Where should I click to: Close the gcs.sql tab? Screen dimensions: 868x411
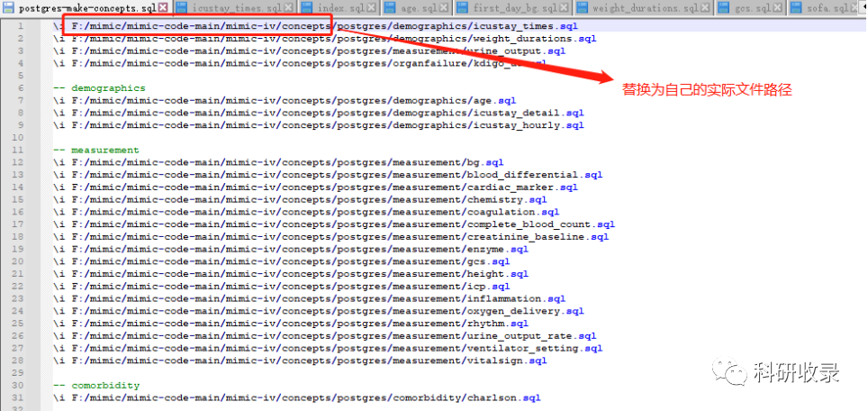click(776, 8)
